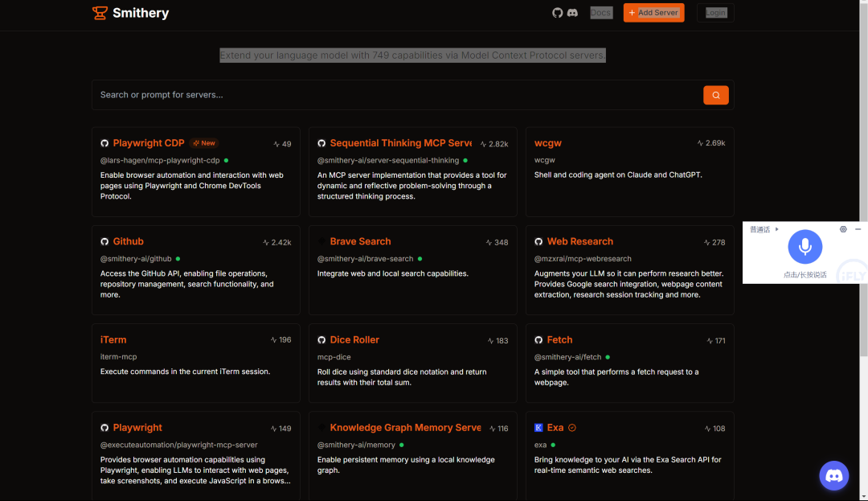
Task: Click the Exa logo icon
Action: 538,428
